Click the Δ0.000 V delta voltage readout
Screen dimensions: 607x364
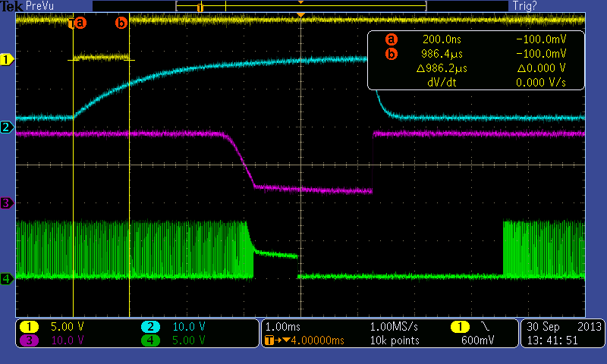[542, 68]
